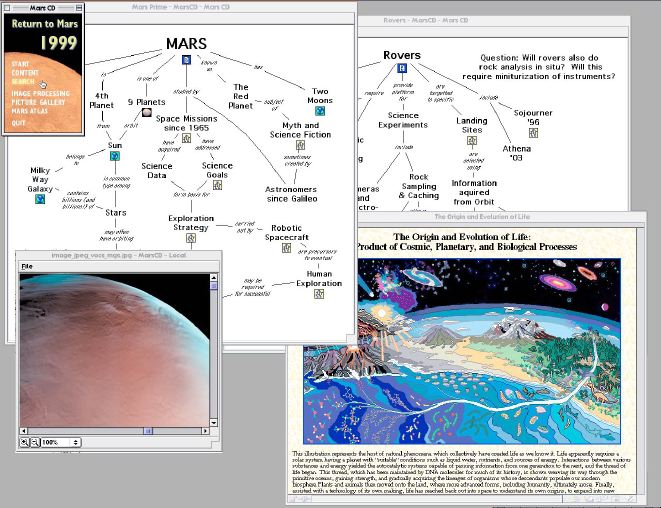Click PICTURE GALLERY link in Mars CD panel
The width and height of the screenshot is (661, 508).
40,102
